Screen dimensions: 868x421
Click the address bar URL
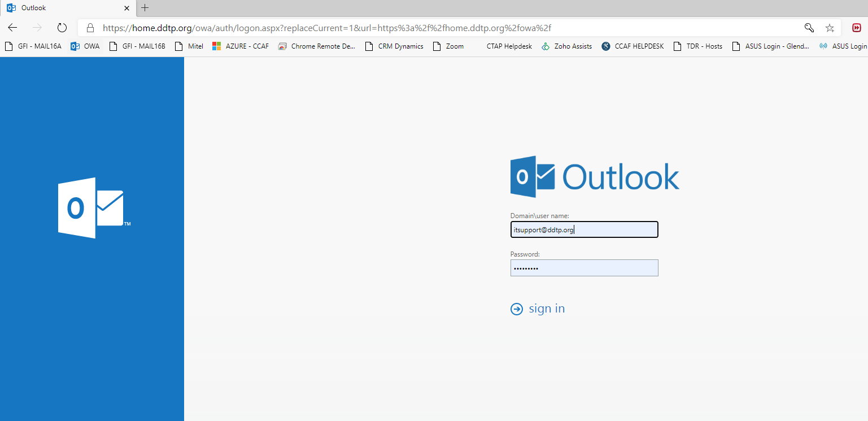[326, 28]
